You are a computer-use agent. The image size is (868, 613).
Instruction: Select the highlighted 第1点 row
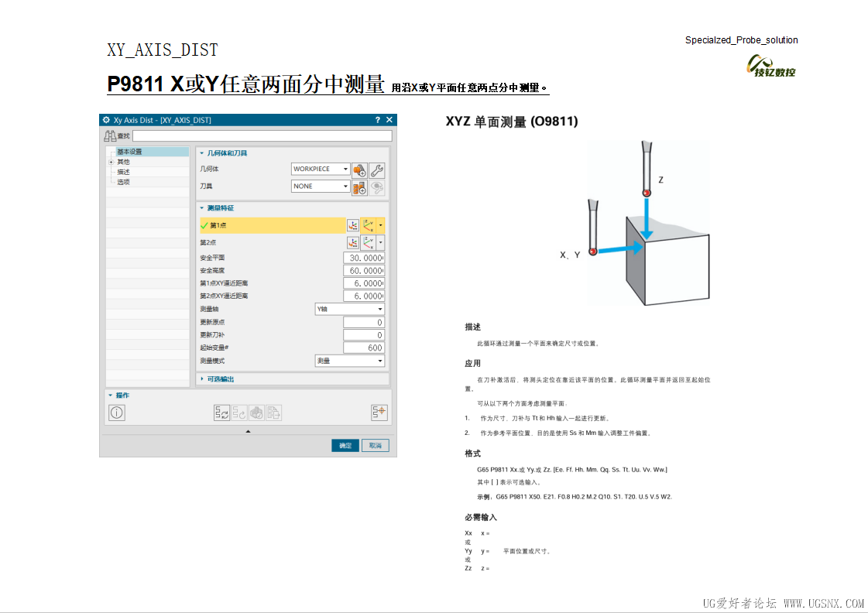272,225
